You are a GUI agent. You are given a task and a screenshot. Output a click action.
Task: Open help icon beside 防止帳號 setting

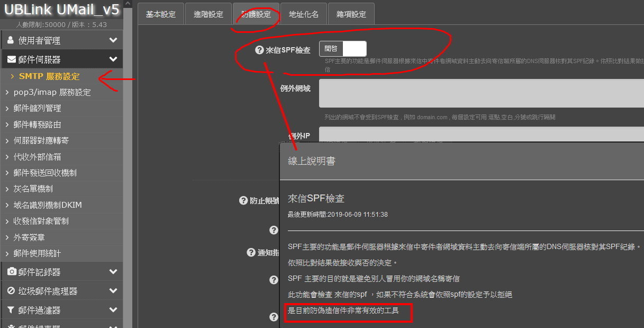[x=243, y=201]
